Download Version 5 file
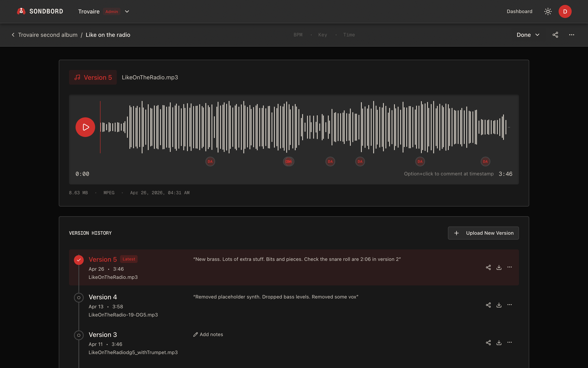 [499, 267]
